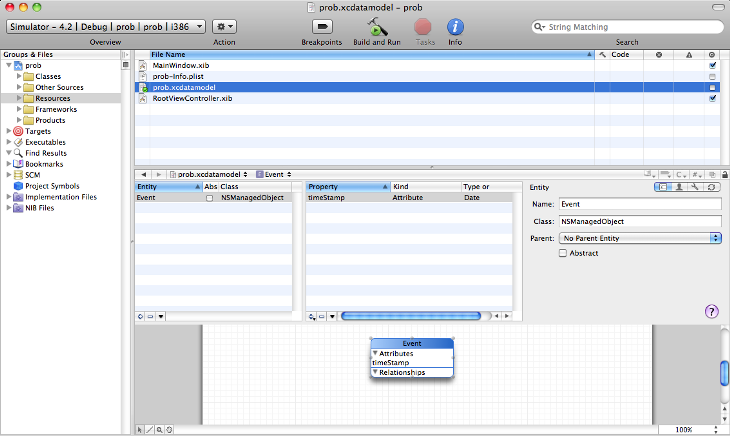The height and width of the screenshot is (436, 730).
Task: Select the Find Results magnifier icon
Action: (18, 153)
